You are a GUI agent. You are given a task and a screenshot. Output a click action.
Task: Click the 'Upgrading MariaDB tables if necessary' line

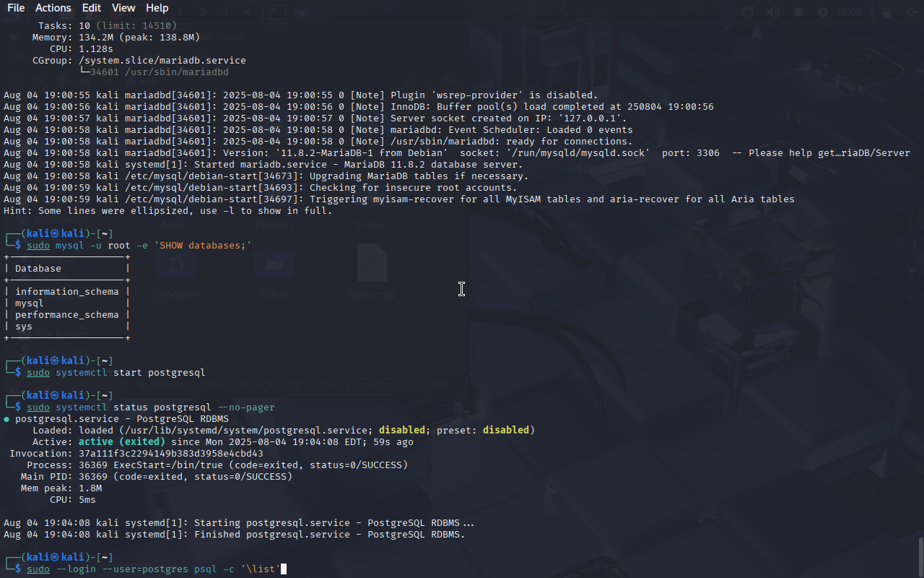coord(266,176)
